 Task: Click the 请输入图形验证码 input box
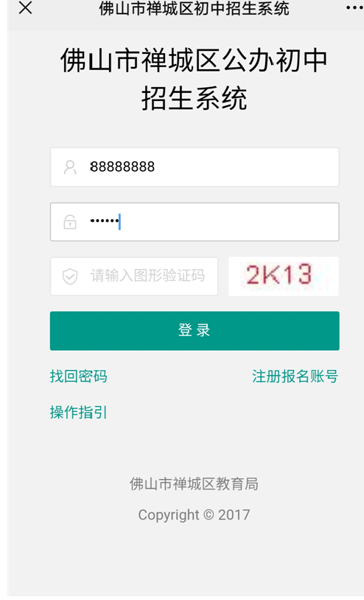[134, 276]
